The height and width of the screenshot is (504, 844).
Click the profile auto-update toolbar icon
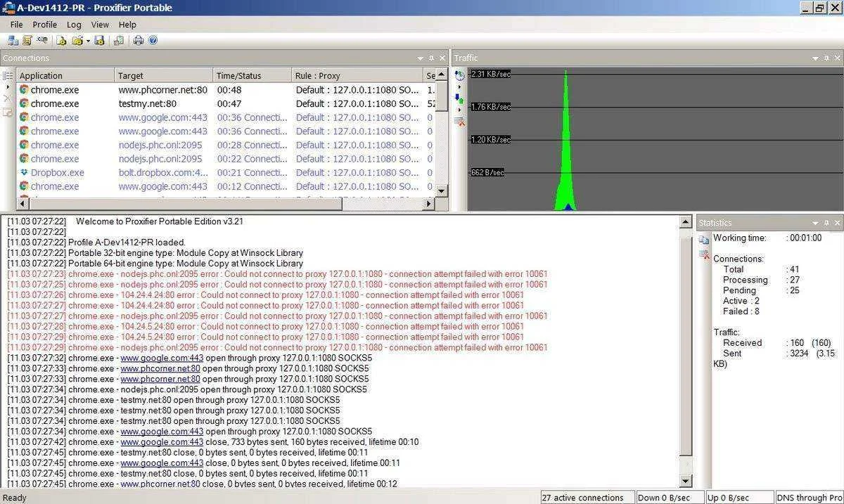pos(118,41)
